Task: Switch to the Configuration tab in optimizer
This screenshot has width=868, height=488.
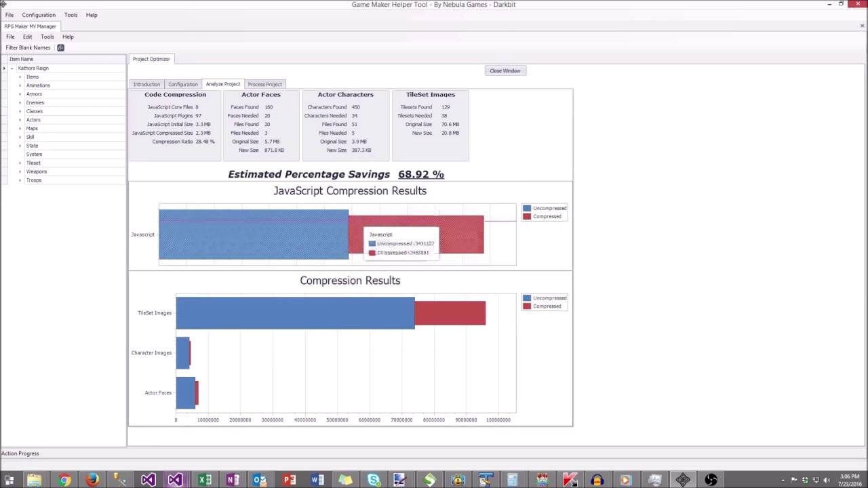Action: [x=183, y=84]
